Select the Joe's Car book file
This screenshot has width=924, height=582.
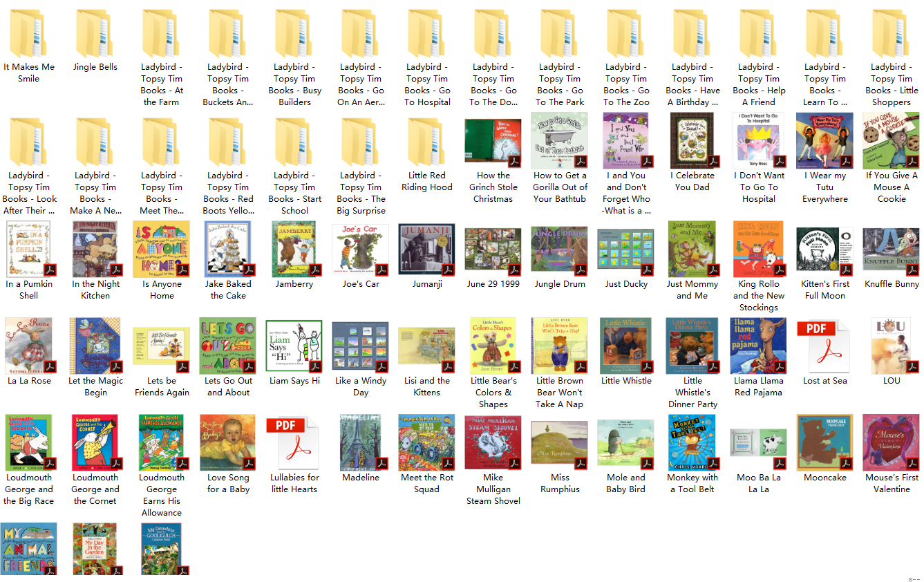coord(360,249)
